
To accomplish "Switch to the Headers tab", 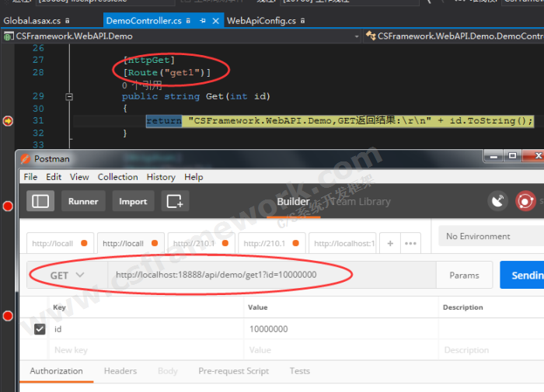I will click(120, 371).
